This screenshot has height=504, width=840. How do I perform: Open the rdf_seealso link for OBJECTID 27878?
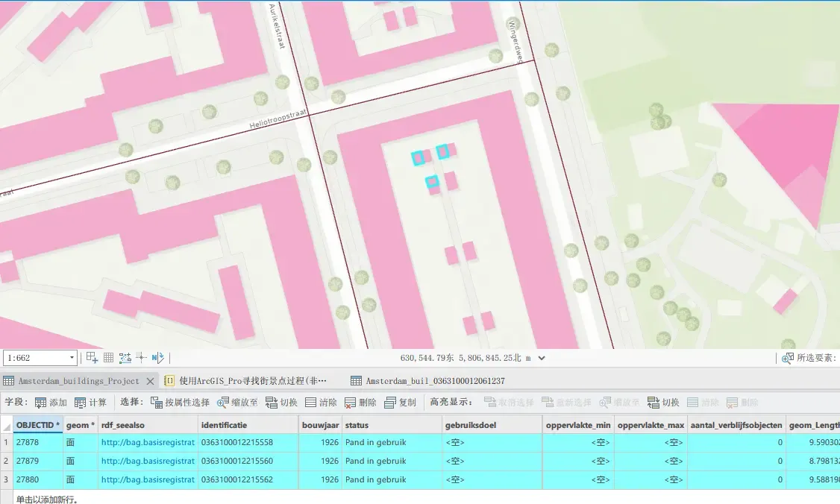click(x=148, y=442)
